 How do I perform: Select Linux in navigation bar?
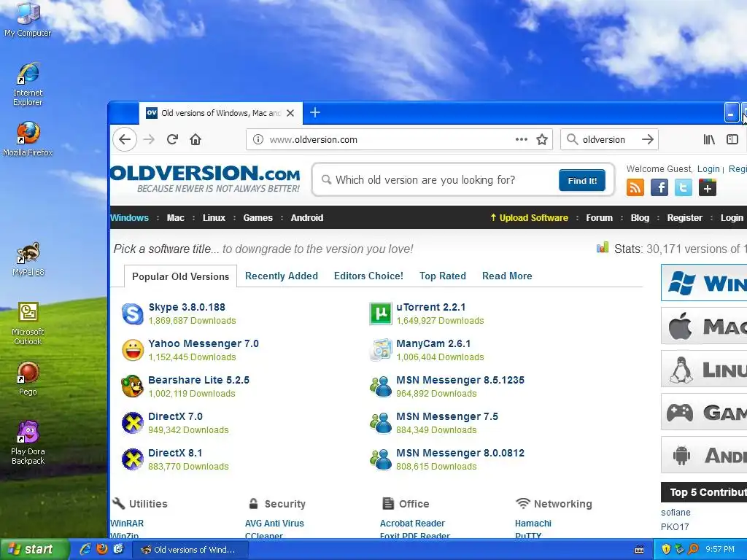214,217
